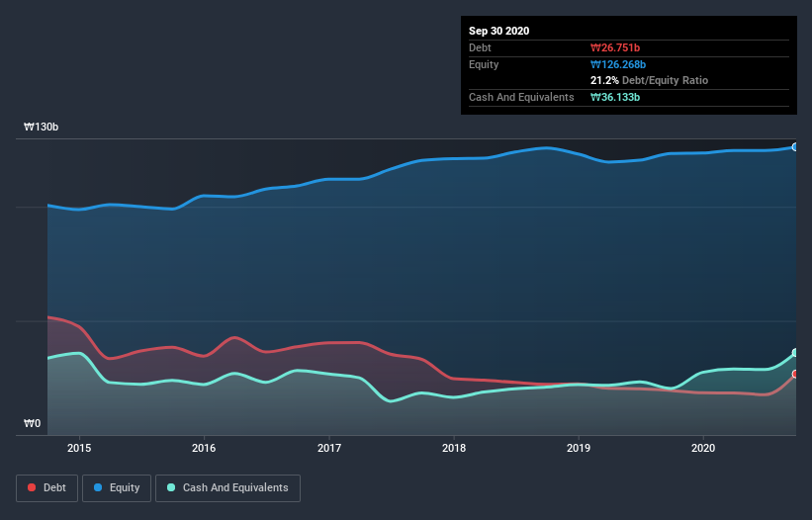
Task: Click the 2017 x-axis label
Action: 328,448
